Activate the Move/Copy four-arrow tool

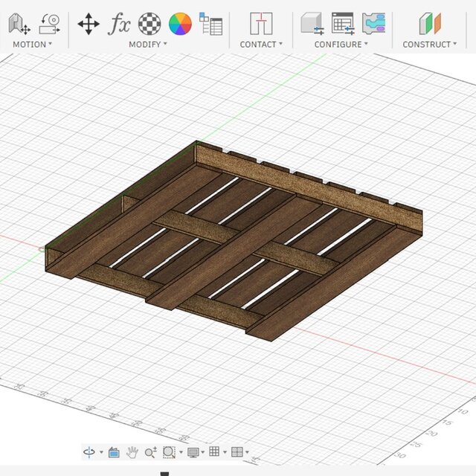coord(89,24)
